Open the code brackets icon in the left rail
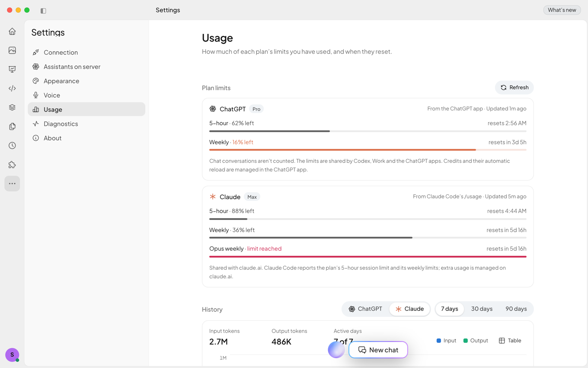 (12, 88)
